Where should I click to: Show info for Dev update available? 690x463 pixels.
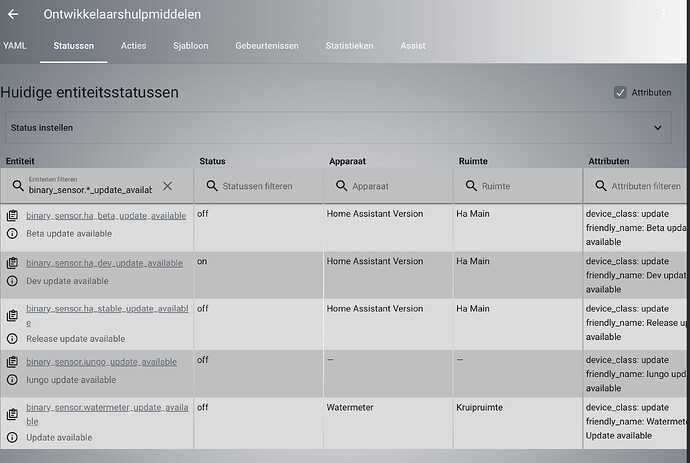coord(12,281)
